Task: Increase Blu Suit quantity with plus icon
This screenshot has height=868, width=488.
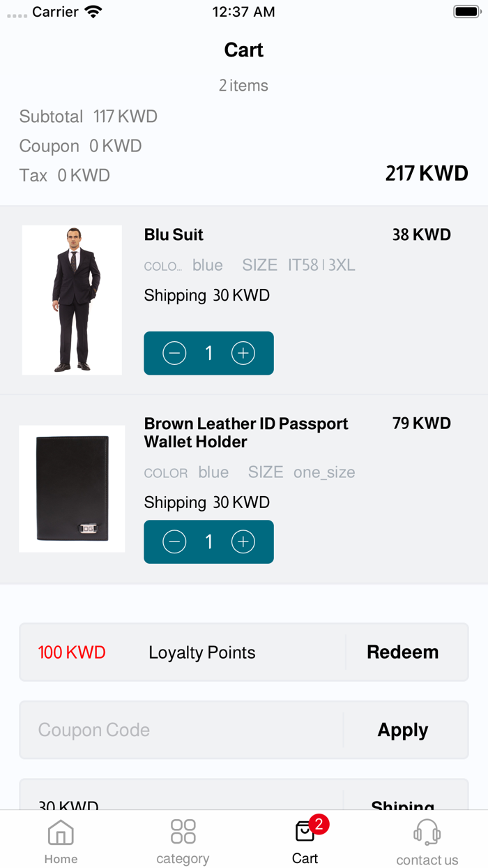Action: 243,353
